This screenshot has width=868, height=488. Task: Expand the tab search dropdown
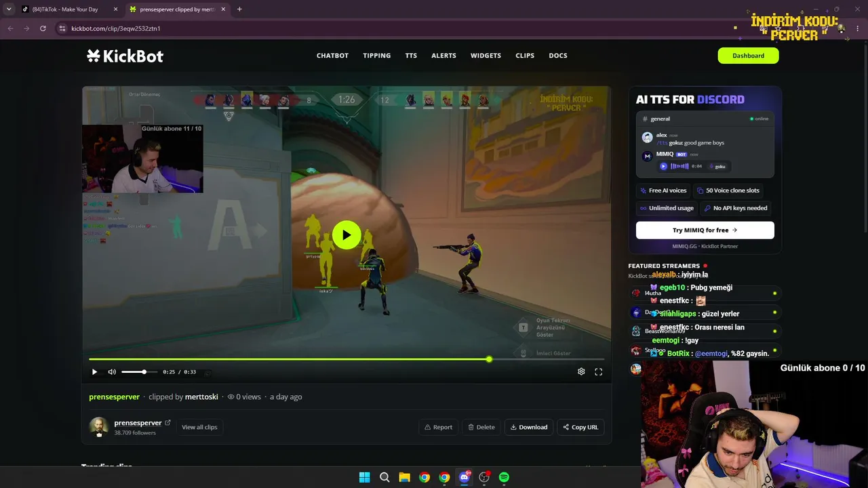tap(9, 9)
